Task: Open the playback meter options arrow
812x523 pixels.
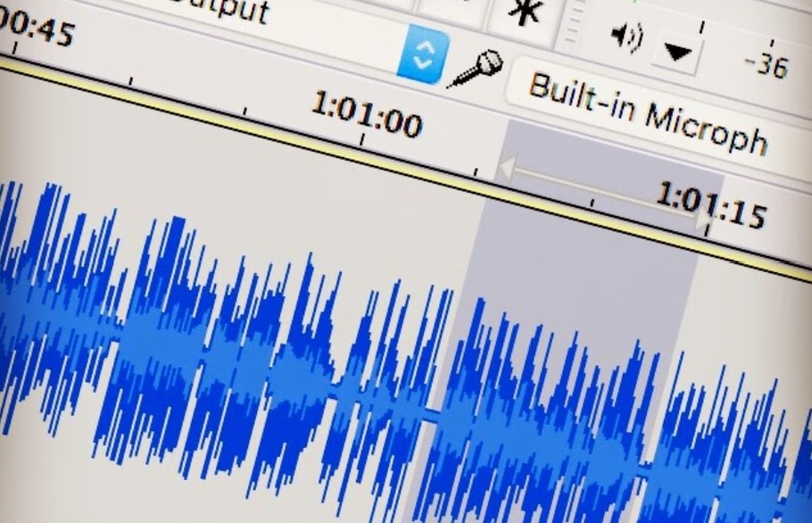Action: 677,52
